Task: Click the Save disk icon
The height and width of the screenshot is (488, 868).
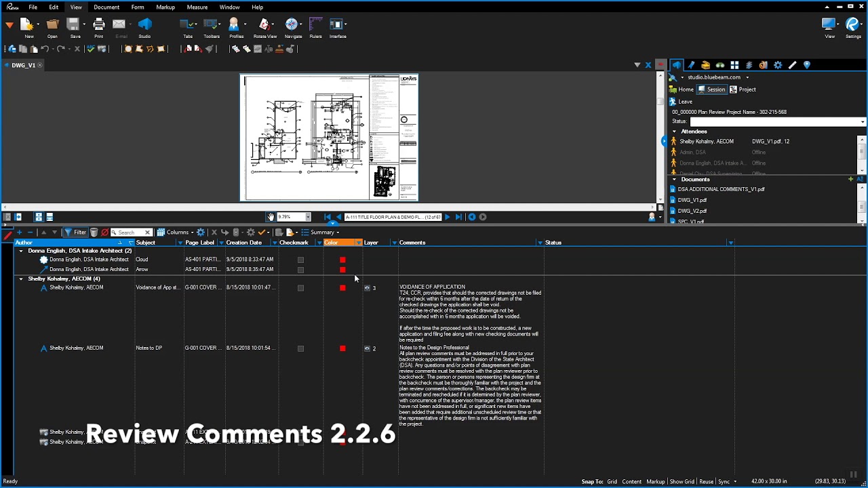Action: (74, 25)
